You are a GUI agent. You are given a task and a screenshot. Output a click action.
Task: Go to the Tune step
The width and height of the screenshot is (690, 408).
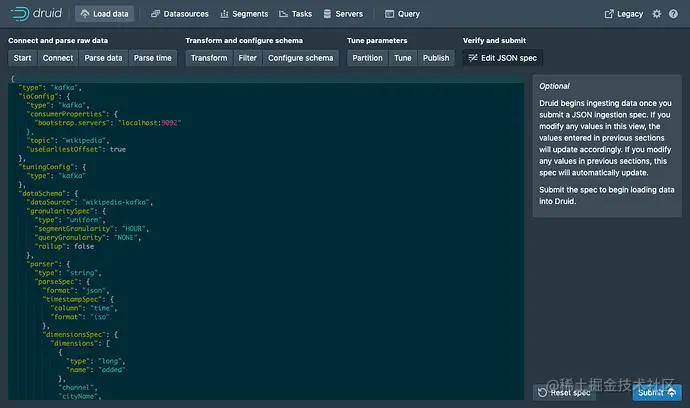pyautogui.click(x=403, y=58)
